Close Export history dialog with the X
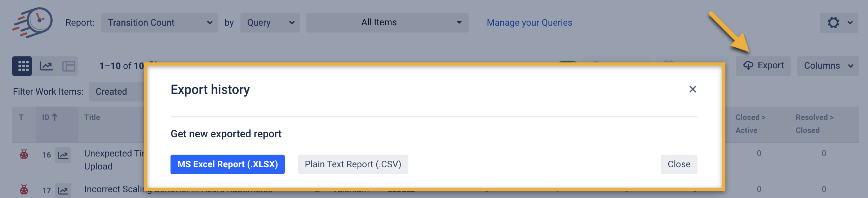 point(692,89)
